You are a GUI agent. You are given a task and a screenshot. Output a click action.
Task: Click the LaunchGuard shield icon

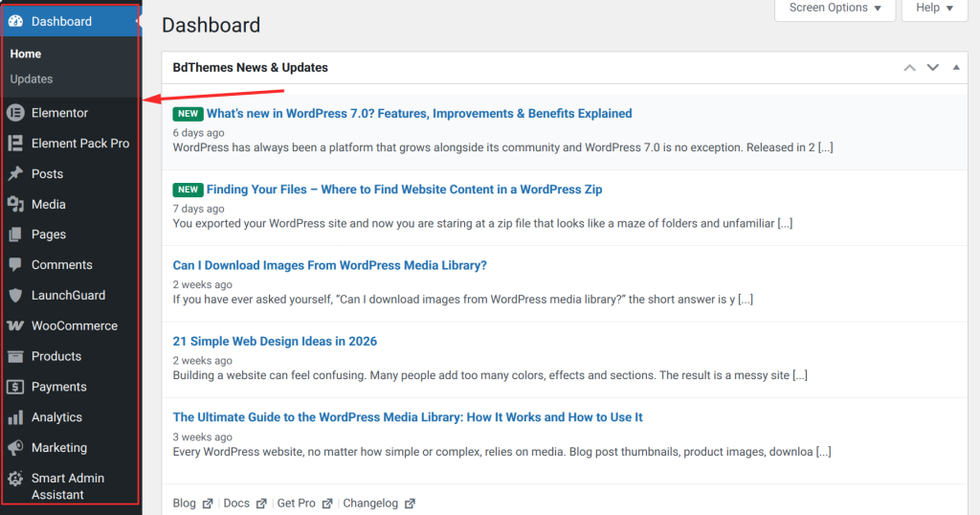(15, 295)
